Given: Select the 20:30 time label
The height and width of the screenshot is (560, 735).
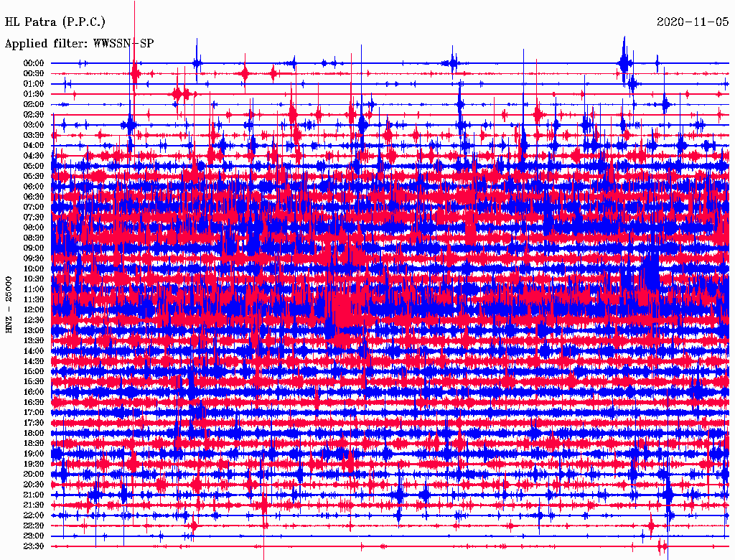Looking at the screenshot, I should pos(34,485).
